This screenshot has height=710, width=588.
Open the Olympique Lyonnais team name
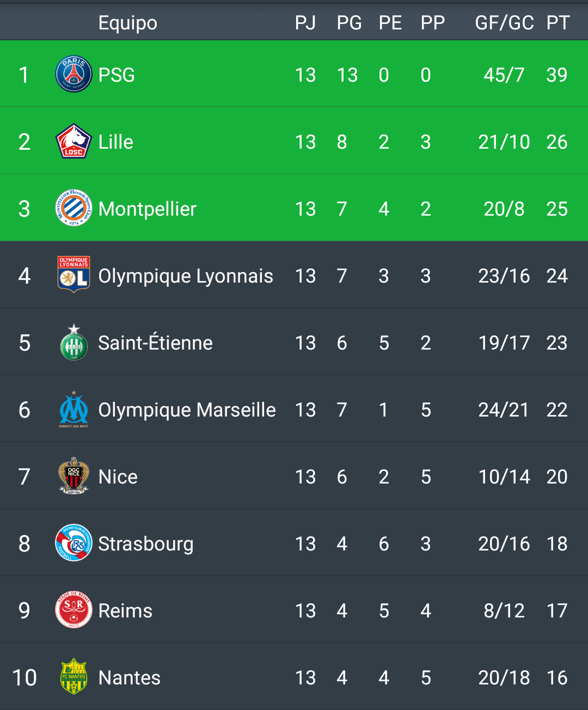point(186,276)
